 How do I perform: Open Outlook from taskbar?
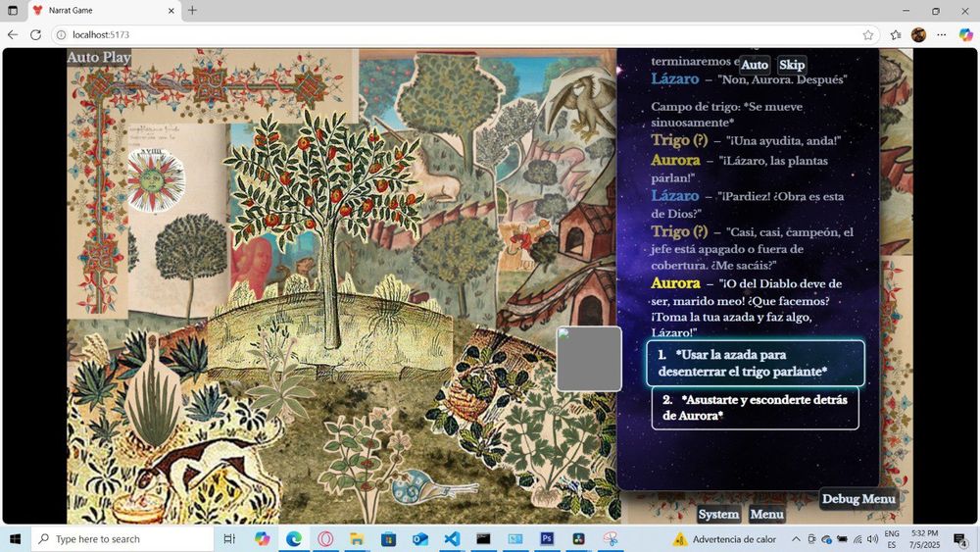(420, 539)
